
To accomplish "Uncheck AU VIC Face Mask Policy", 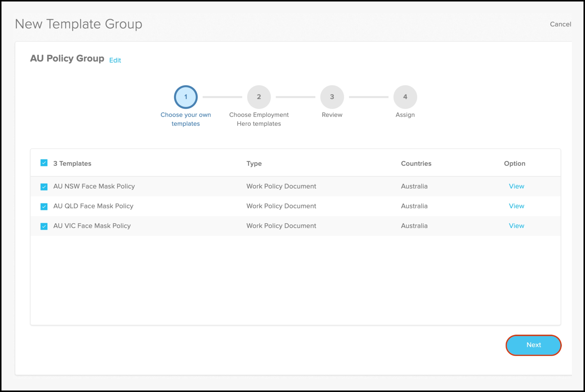I will point(44,226).
